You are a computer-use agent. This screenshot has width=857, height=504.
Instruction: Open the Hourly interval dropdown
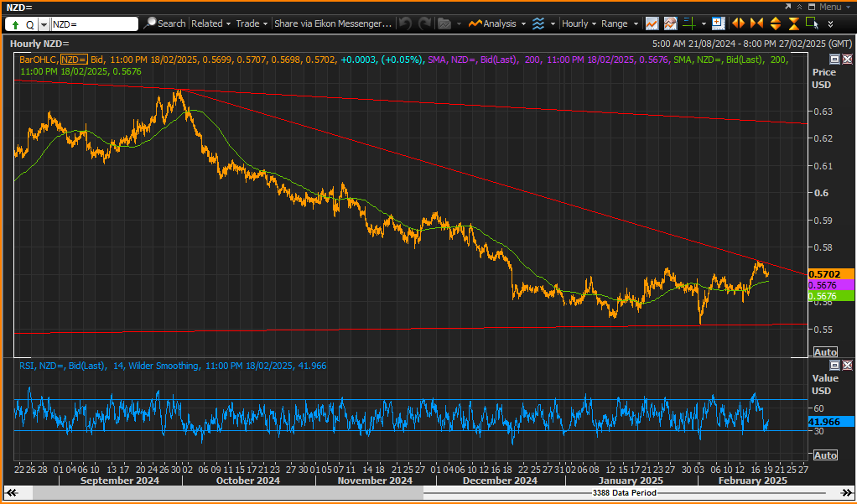[579, 23]
